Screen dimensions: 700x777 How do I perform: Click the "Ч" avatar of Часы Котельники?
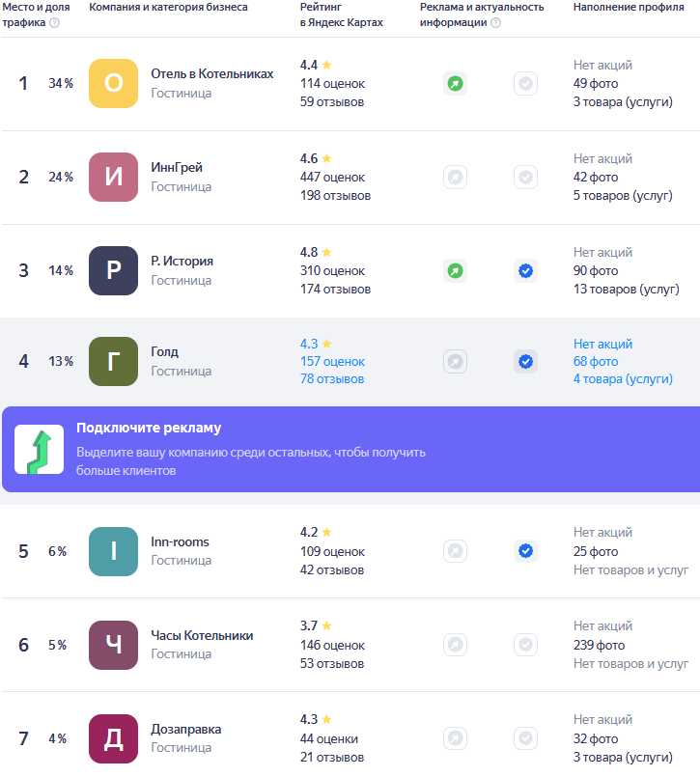pos(113,645)
